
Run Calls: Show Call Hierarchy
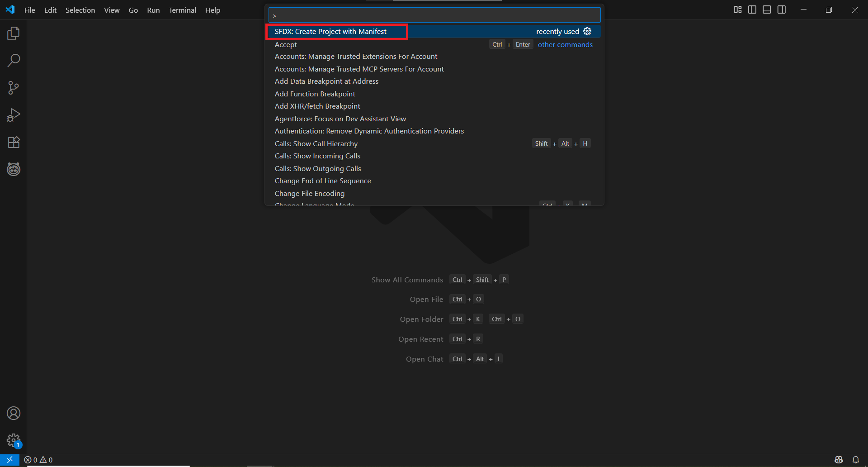pyautogui.click(x=434, y=144)
